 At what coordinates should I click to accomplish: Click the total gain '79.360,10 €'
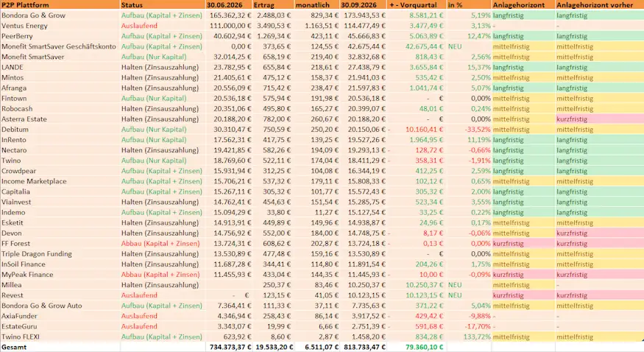(417, 347)
